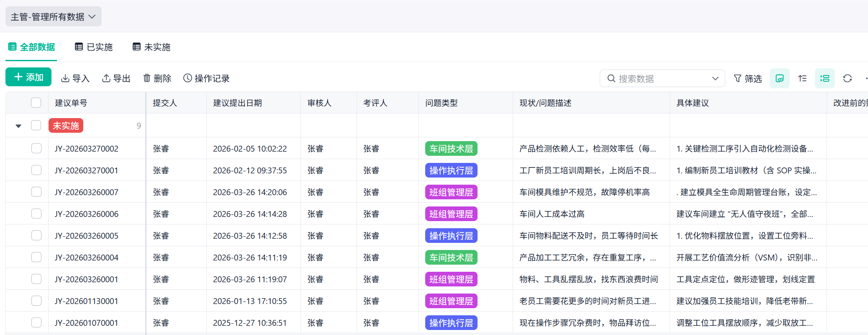Click the 已实施 tab table icon
The height and width of the screenshot is (335, 868).
click(79, 47)
